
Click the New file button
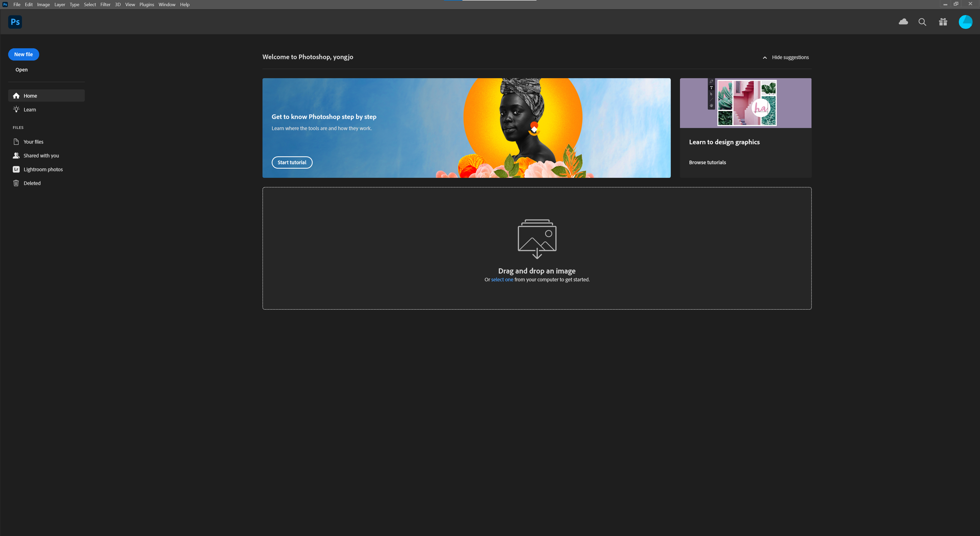point(23,54)
